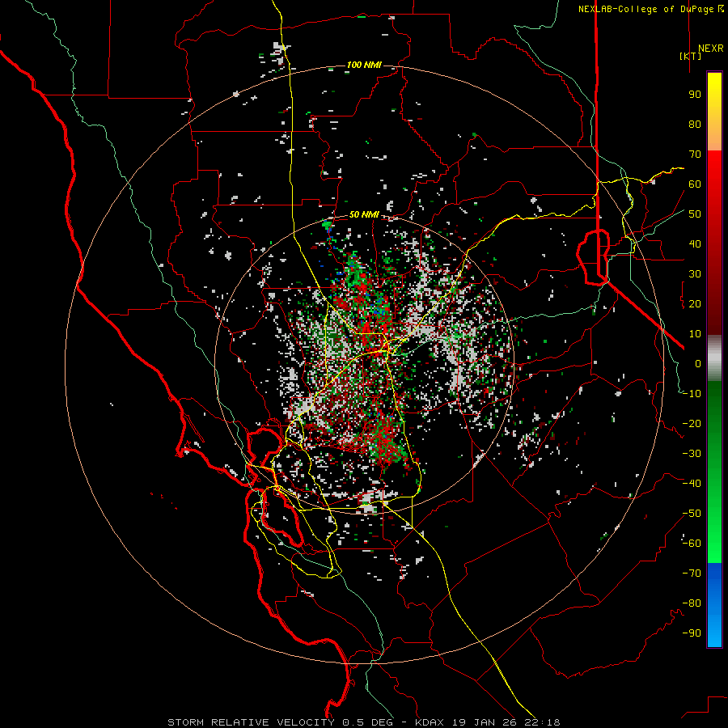Click the 19 JAN 26 date text
This screenshot has height=728, width=728.
[485, 722]
